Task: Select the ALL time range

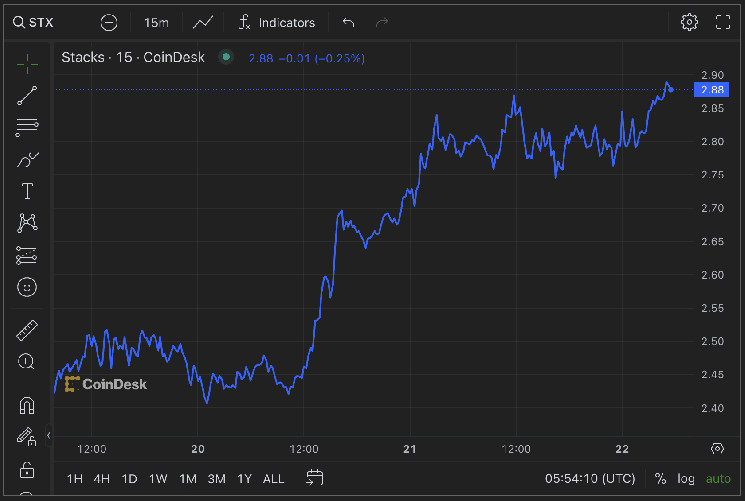Action: (273, 479)
